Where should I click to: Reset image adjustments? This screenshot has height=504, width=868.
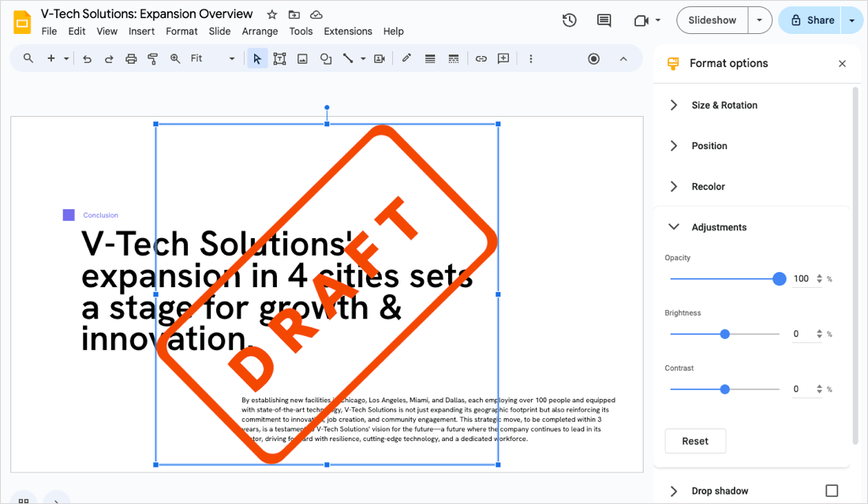click(x=695, y=441)
